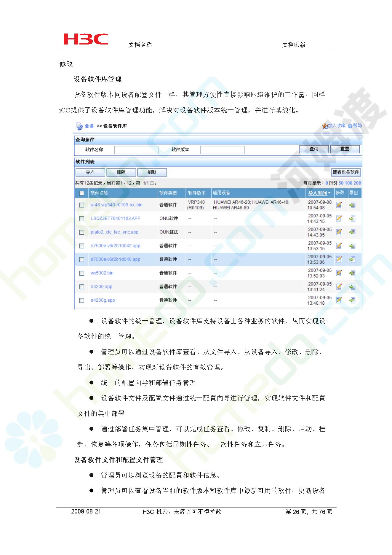Click 部署设备软件 button

[x=346, y=172]
